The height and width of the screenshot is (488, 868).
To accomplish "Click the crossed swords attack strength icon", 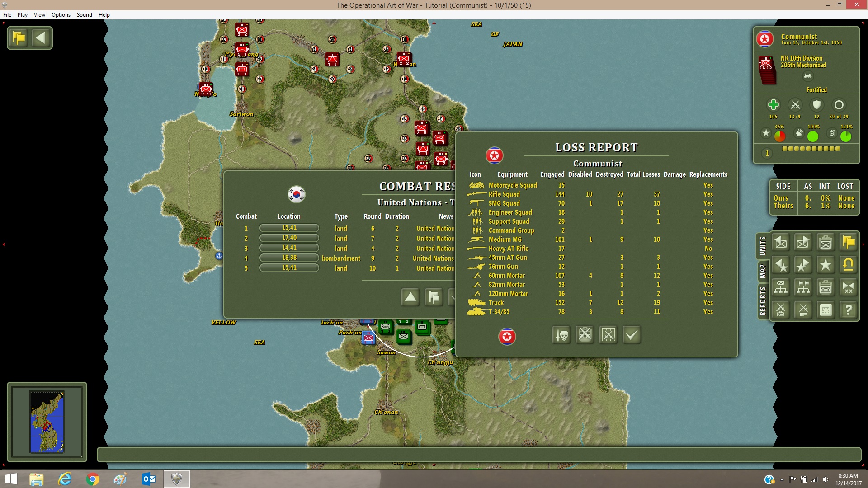I will (795, 105).
